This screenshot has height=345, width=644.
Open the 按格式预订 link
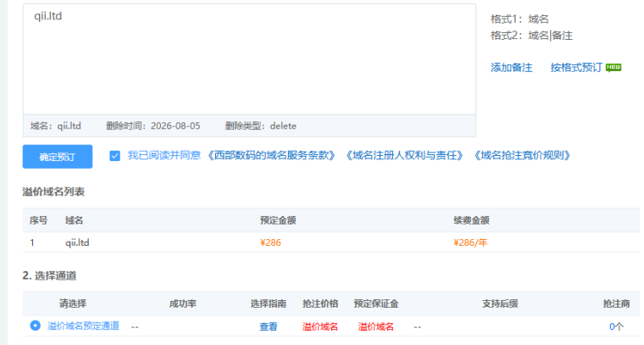576,68
